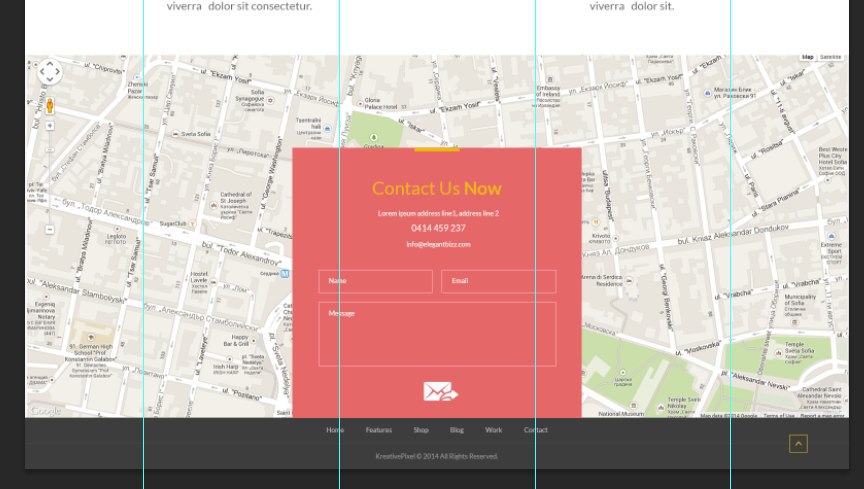864x489 pixels.
Task: Click the copyright text in footer
Action: tap(437, 456)
